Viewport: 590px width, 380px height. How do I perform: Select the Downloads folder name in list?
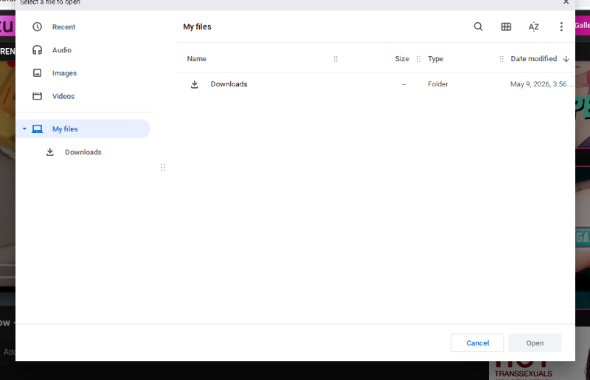[x=229, y=84]
